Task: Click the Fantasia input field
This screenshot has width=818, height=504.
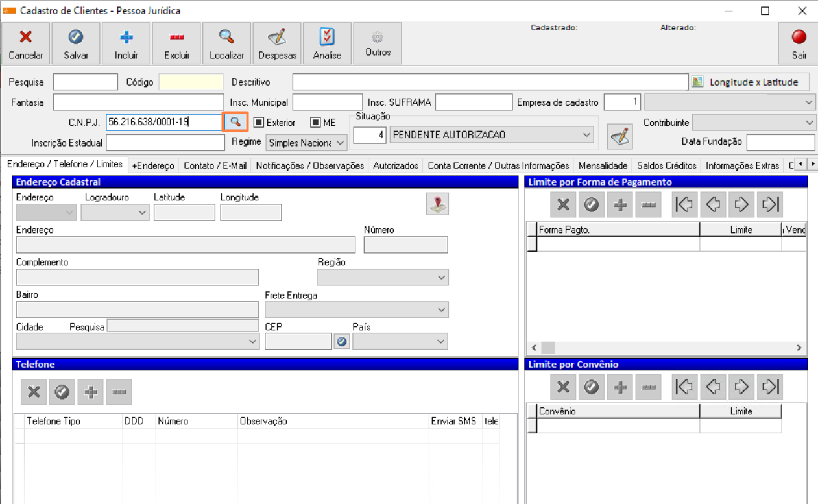Action: pos(138,102)
